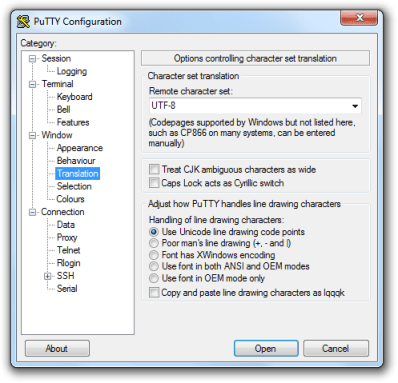
Task: Open the Serial settings category
Action: (67, 289)
